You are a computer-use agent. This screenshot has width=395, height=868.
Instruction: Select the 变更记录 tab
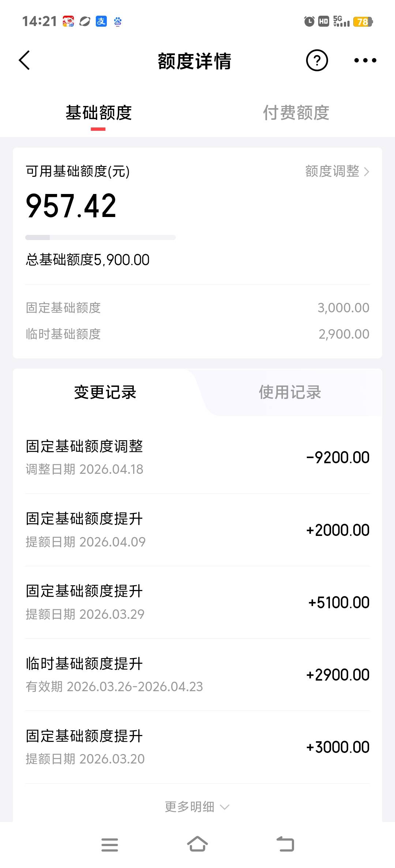click(105, 392)
